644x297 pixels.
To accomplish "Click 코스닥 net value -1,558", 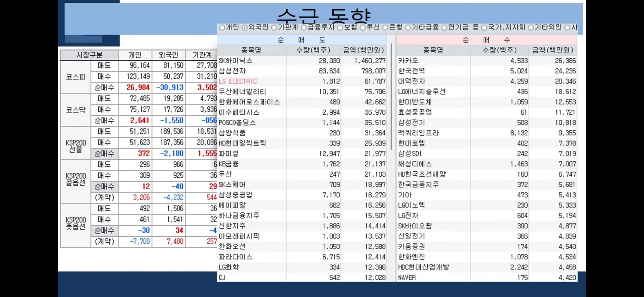I will coord(172,120).
